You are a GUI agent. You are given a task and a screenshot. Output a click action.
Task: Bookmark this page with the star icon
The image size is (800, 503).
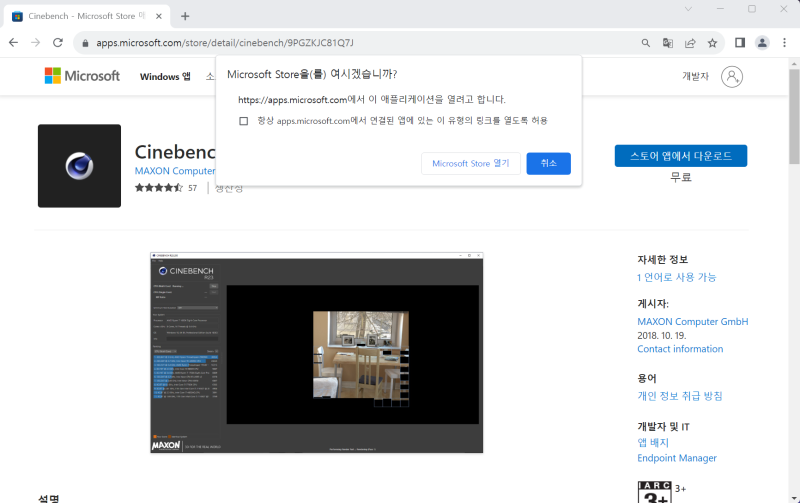712,43
